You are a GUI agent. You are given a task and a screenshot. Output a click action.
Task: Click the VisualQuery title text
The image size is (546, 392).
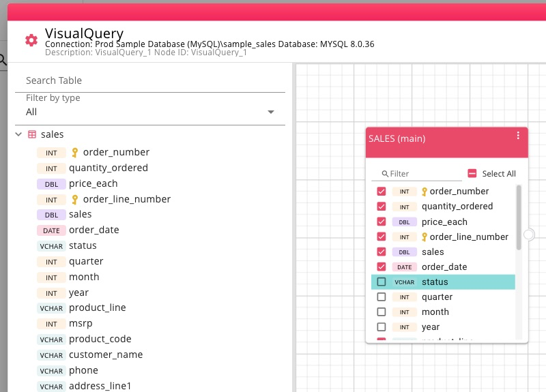84,33
